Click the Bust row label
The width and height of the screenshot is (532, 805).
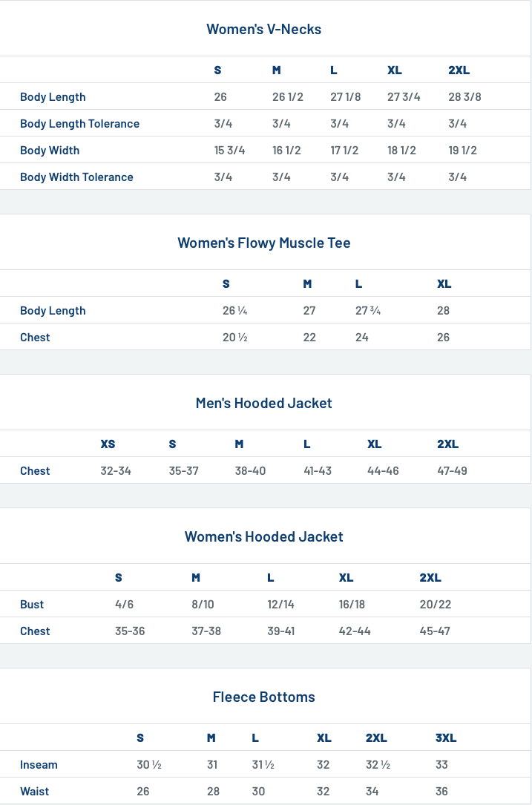32,604
